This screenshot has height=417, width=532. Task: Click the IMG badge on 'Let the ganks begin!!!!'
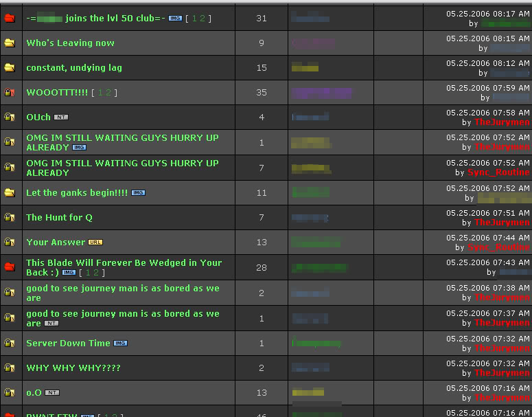tap(138, 193)
